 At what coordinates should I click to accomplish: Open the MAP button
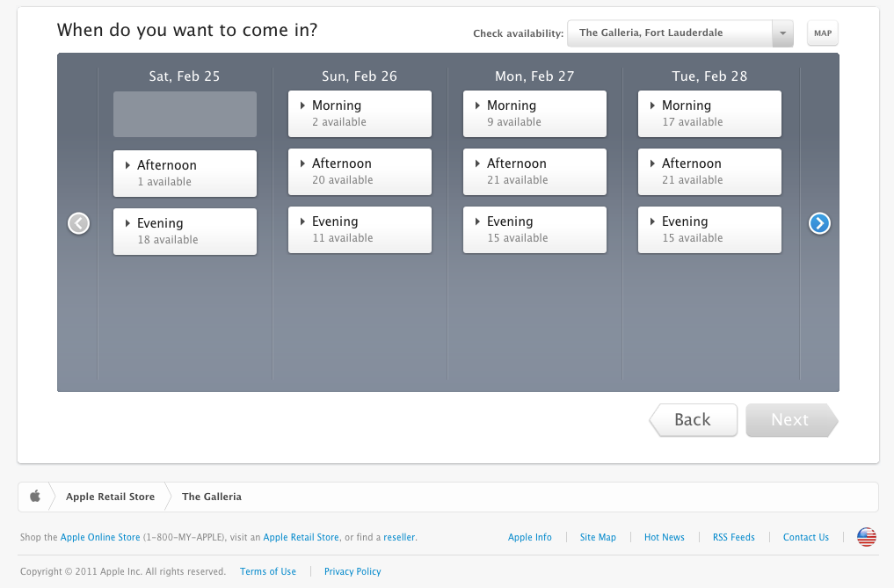[x=823, y=33]
